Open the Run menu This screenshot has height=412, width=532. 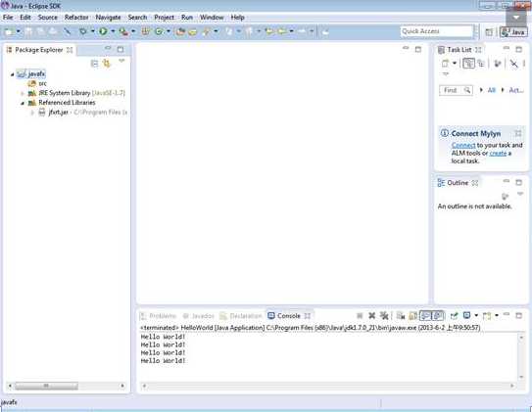point(187,18)
